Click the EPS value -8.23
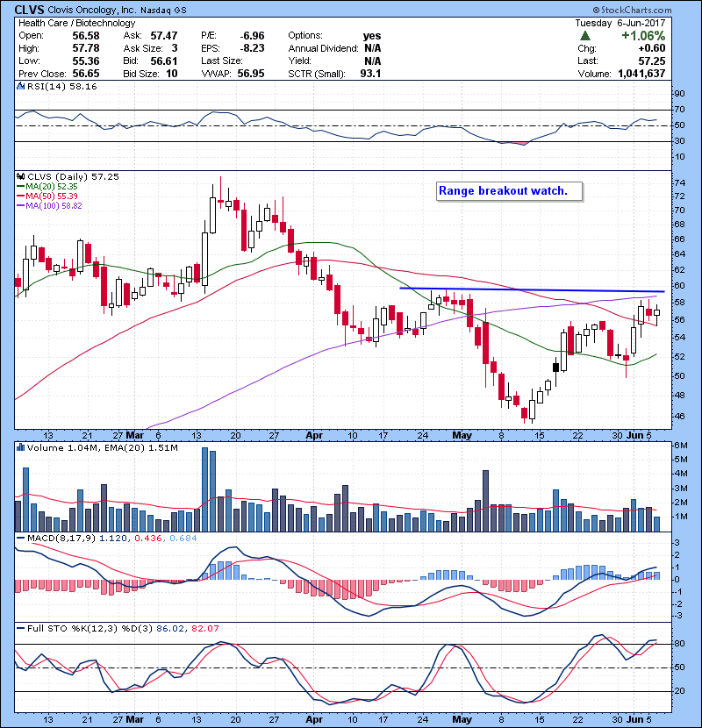Viewport: 702px width, 728px height. point(252,48)
